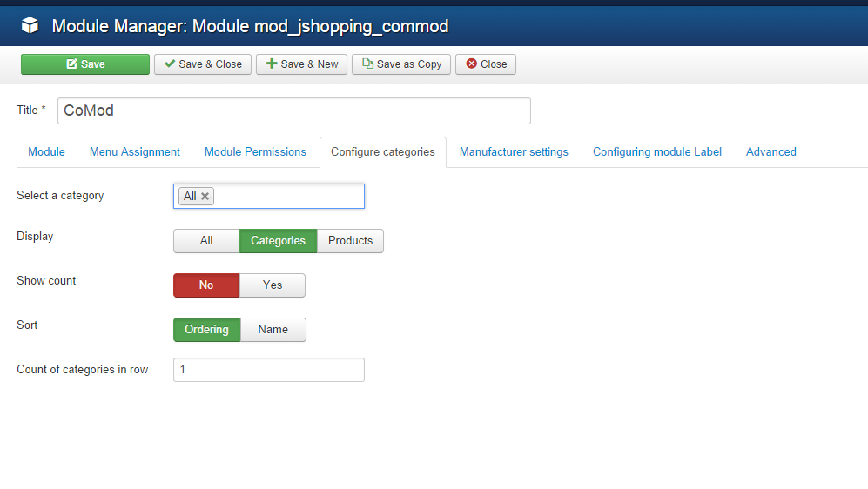This screenshot has height=489, width=868.
Task: Set Display to All
Action: tap(206, 241)
